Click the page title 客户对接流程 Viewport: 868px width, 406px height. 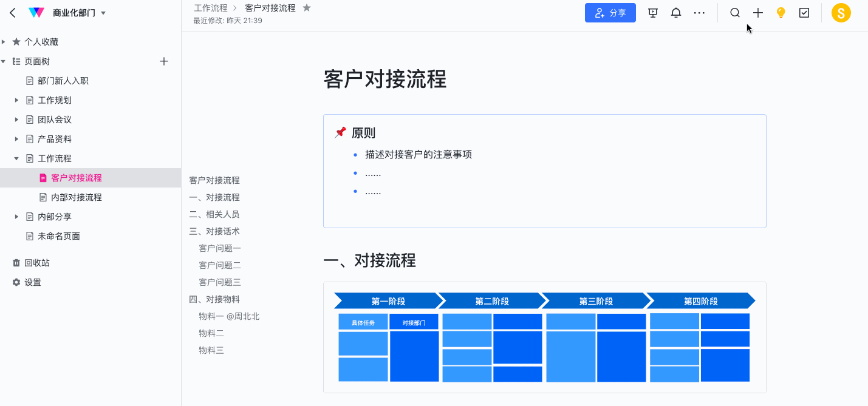385,79
